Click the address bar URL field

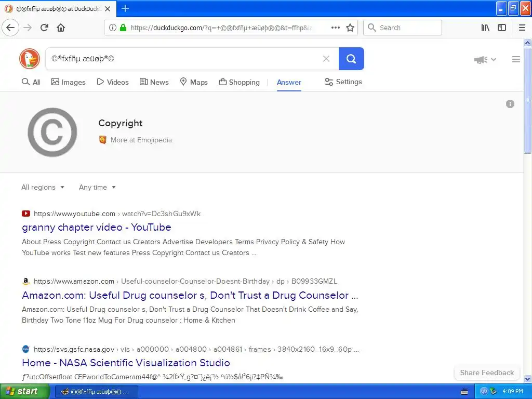[220, 28]
